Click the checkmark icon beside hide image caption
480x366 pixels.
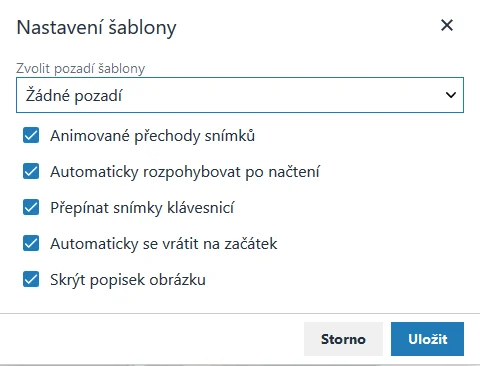31,279
